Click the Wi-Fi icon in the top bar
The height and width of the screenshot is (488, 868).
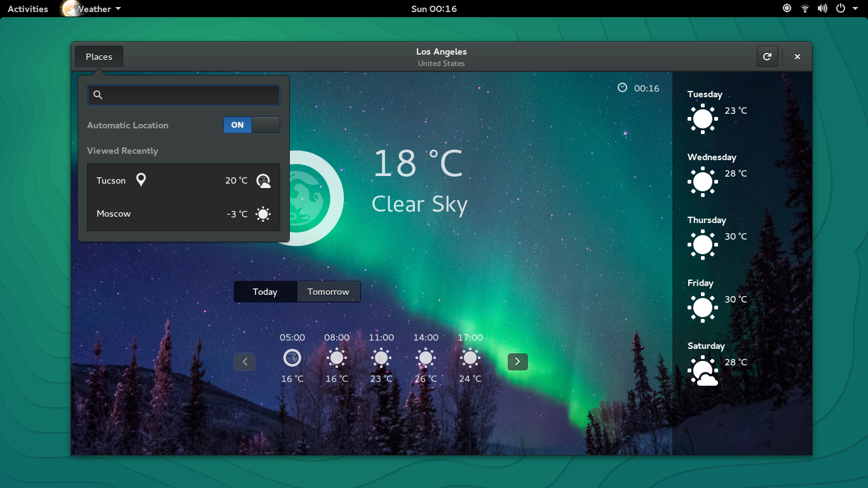point(805,8)
